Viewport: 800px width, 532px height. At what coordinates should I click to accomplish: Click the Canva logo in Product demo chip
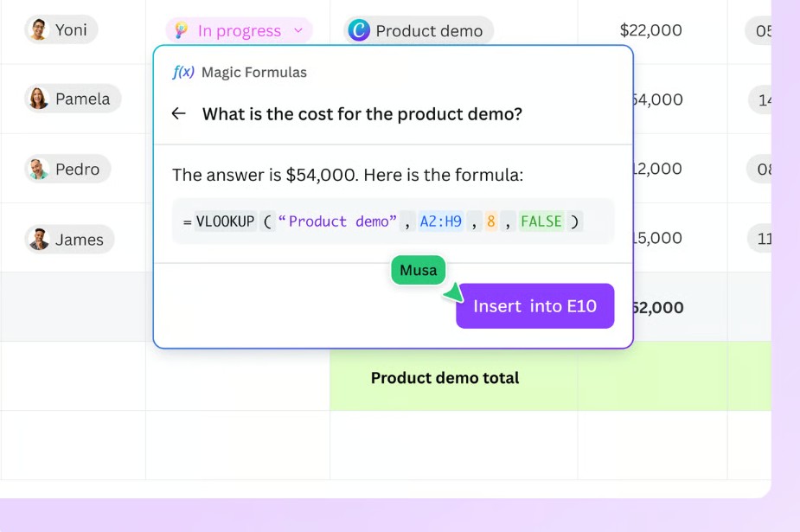coord(359,30)
